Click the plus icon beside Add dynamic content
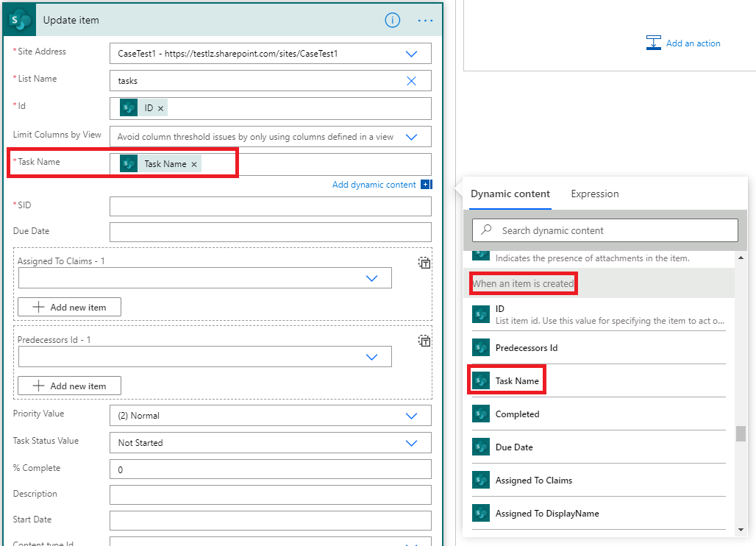 click(426, 184)
